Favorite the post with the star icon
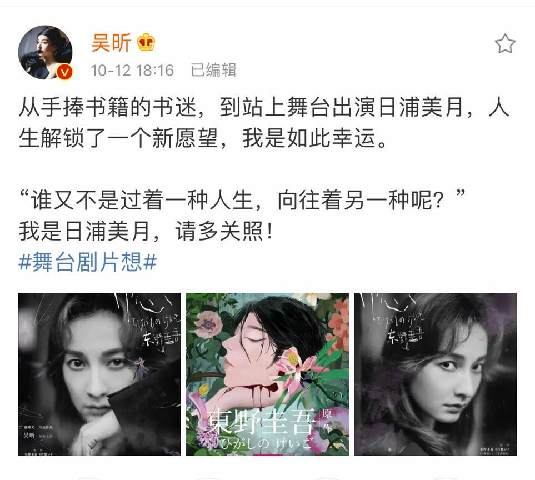This screenshot has height=480, width=535. pyautogui.click(x=505, y=44)
